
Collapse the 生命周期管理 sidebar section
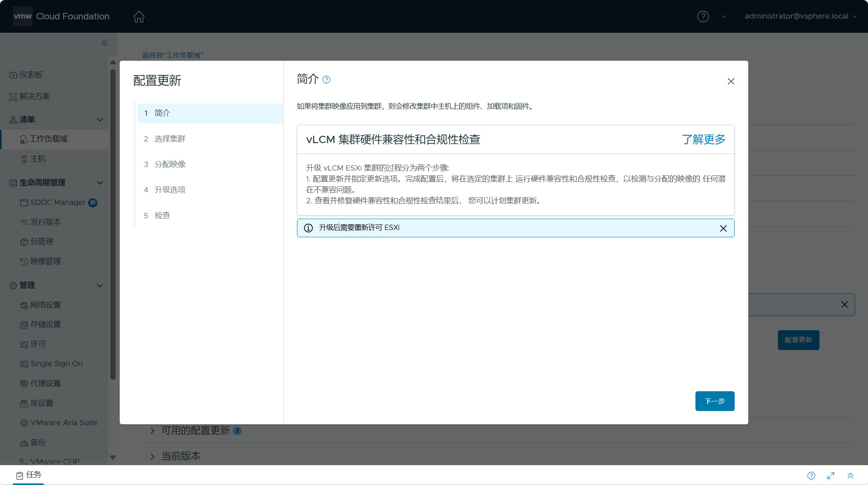coord(99,183)
